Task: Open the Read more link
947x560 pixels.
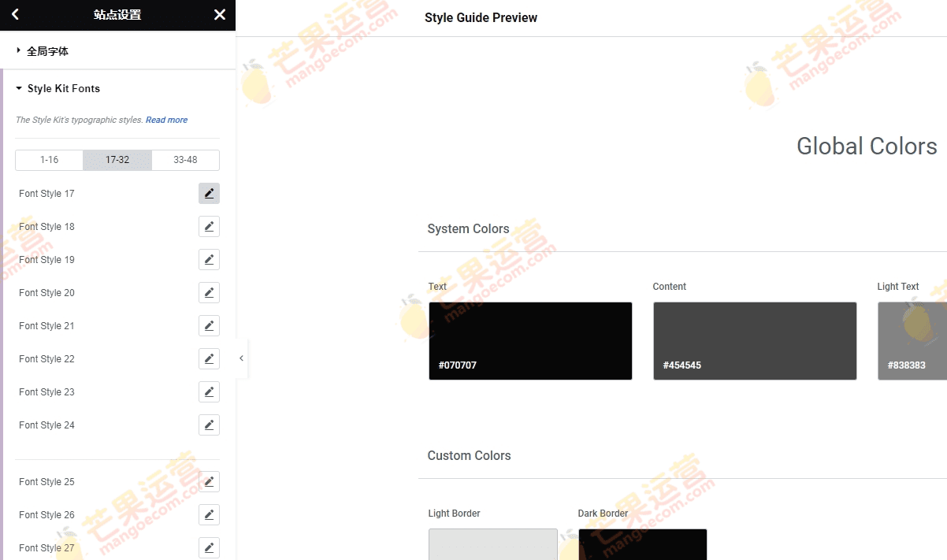Action: [166, 121]
